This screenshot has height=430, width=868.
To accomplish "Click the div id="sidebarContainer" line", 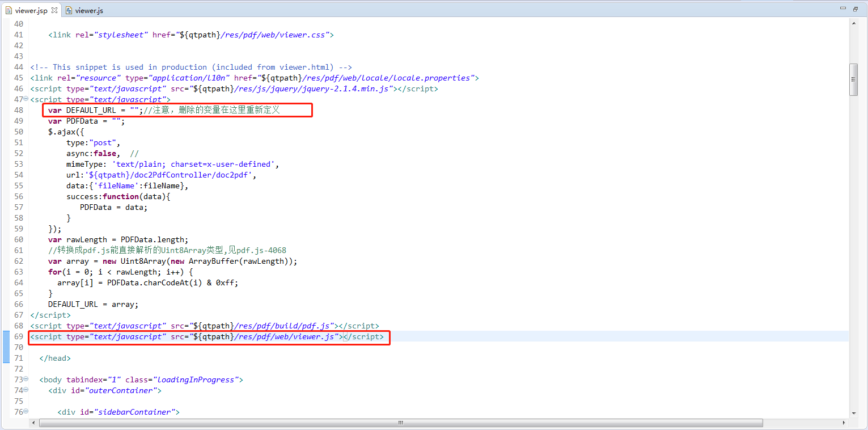I will point(118,412).
